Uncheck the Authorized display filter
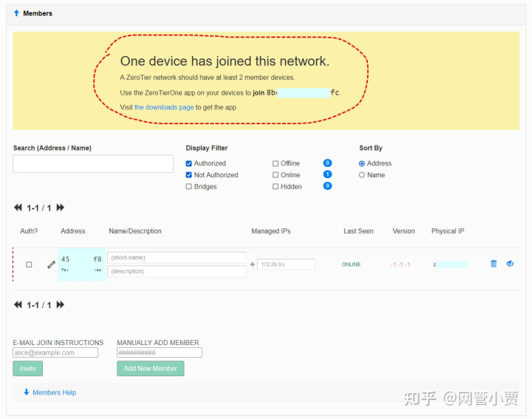This screenshot has width=532, height=419. pyautogui.click(x=189, y=163)
